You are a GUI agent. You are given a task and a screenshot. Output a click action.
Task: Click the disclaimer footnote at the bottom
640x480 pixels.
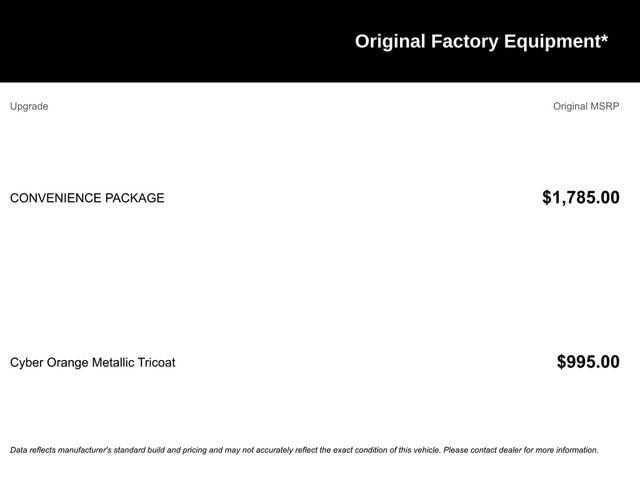coord(304,450)
